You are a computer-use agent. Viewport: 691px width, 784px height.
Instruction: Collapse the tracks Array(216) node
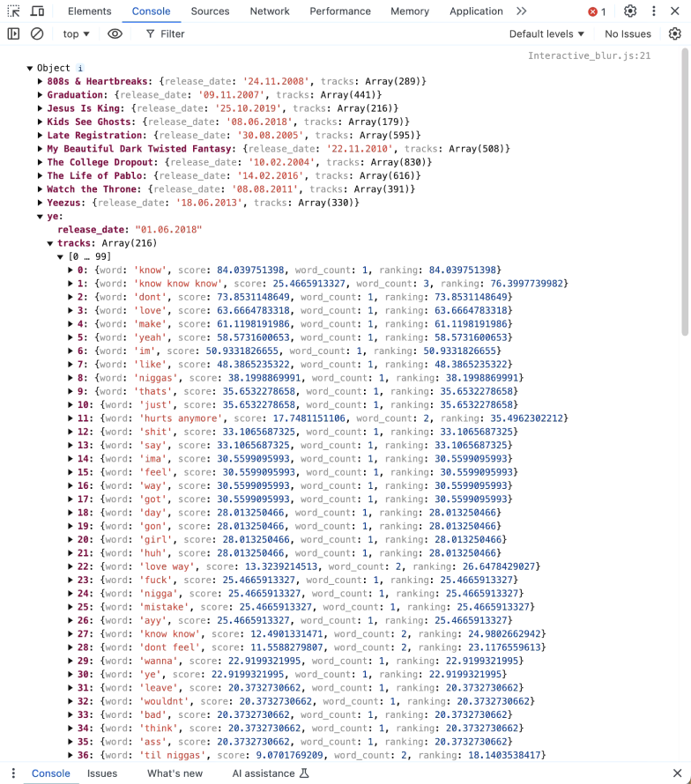(x=50, y=243)
